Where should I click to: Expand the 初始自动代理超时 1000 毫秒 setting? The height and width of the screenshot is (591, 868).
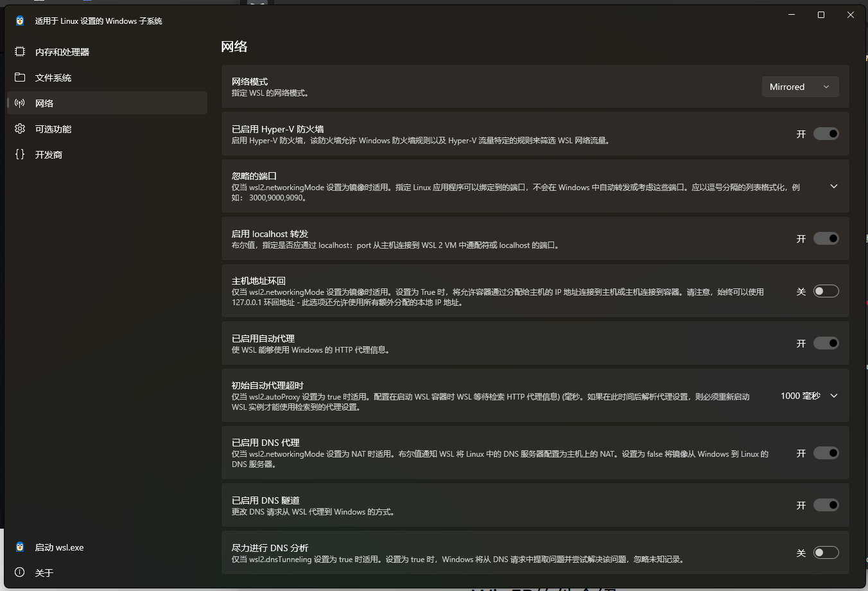(834, 396)
